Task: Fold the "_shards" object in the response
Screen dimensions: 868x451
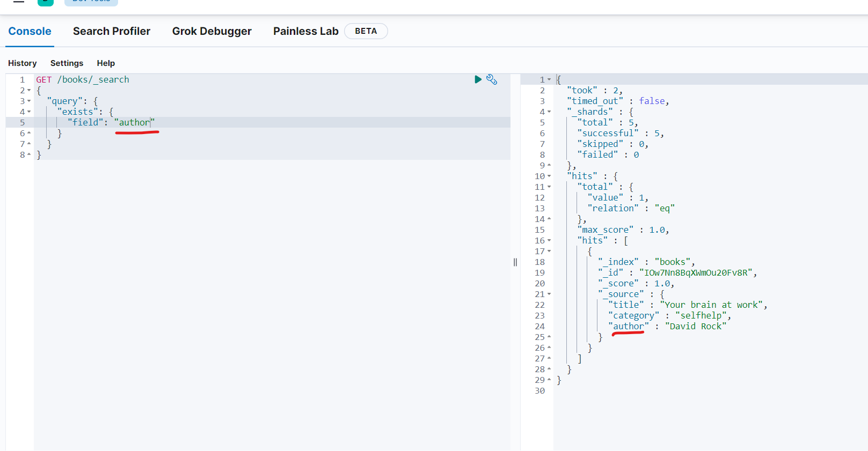Action: click(549, 112)
